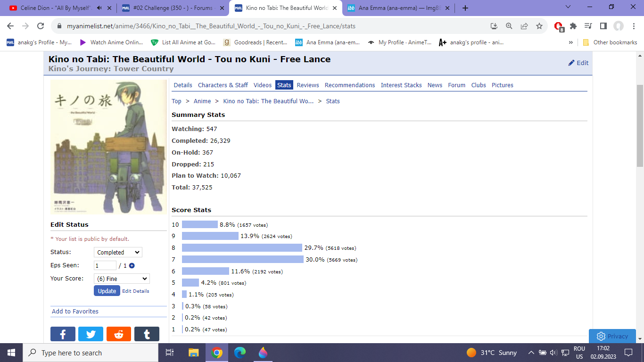
Task: Open the Interest Stacks tab
Action: coord(401,85)
